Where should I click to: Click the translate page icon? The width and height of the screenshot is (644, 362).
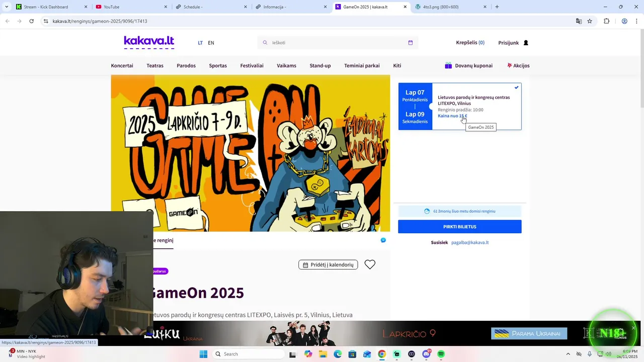point(579,21)
